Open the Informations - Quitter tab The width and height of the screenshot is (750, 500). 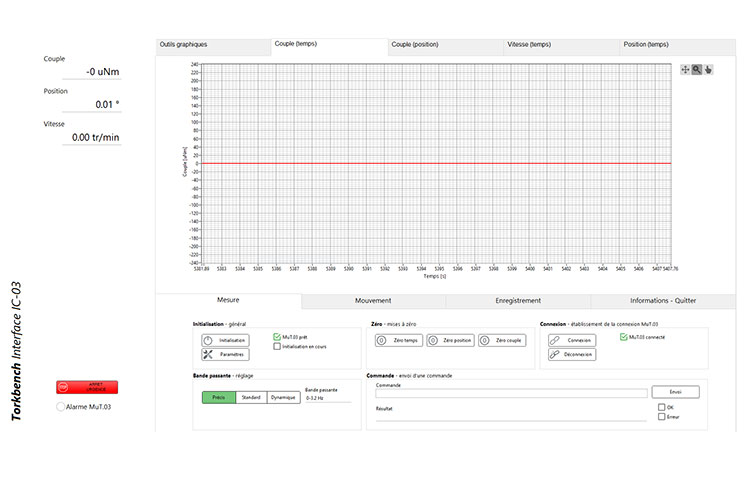coord(663,301)
